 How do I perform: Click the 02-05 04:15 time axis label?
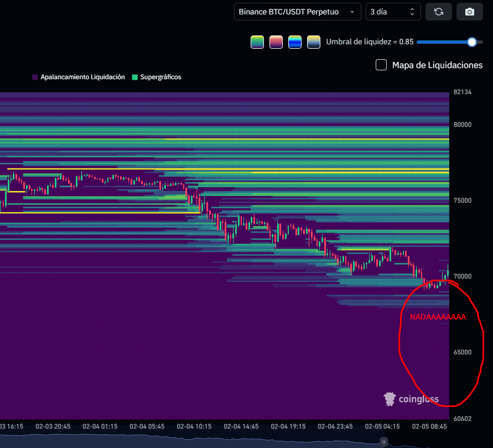point(382,426)
